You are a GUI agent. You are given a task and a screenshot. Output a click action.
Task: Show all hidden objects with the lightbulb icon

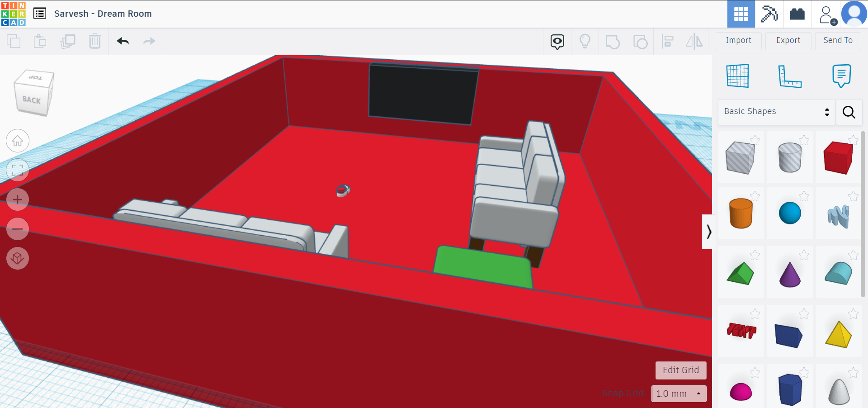[x=585, y=41]
